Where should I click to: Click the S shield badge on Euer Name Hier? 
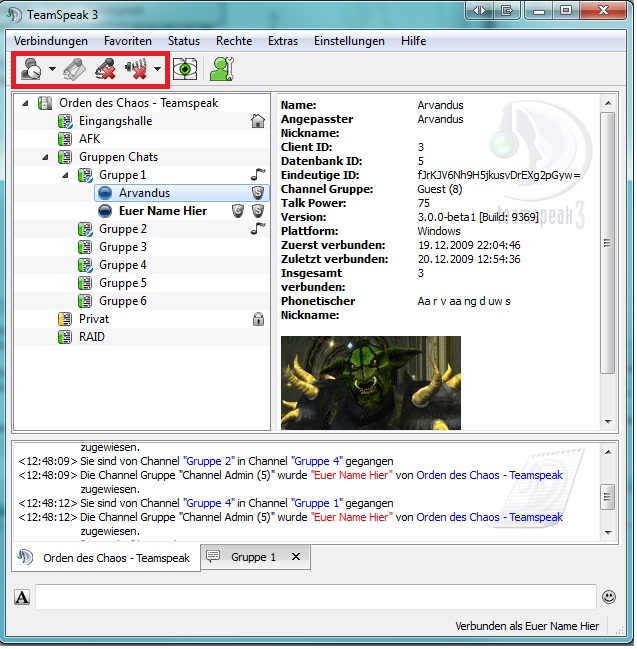click(258, 211)
